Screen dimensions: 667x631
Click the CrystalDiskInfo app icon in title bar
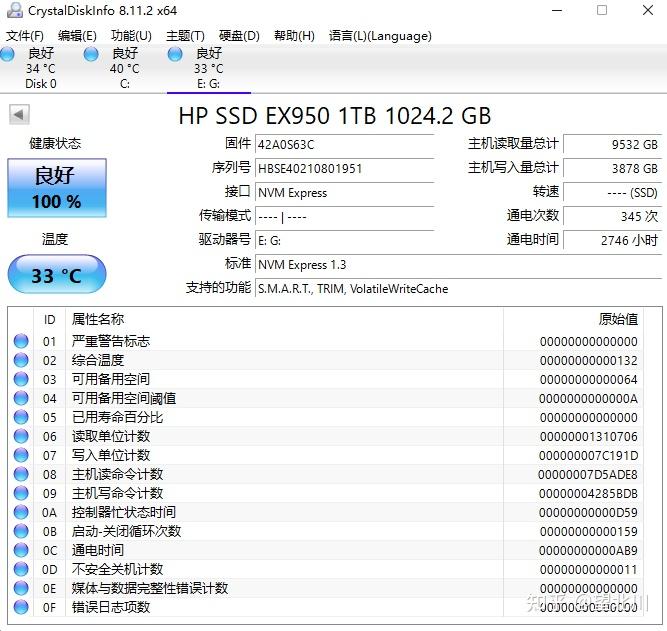pyautogui.click(x=14, y=10)
